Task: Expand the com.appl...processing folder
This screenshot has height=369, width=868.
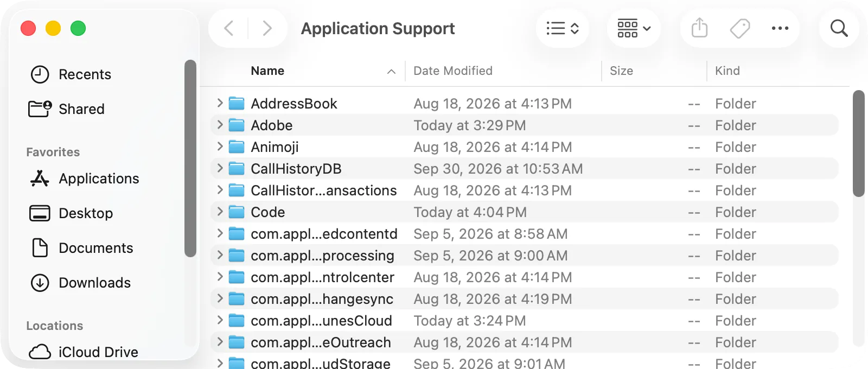Action: pos(220,255)
